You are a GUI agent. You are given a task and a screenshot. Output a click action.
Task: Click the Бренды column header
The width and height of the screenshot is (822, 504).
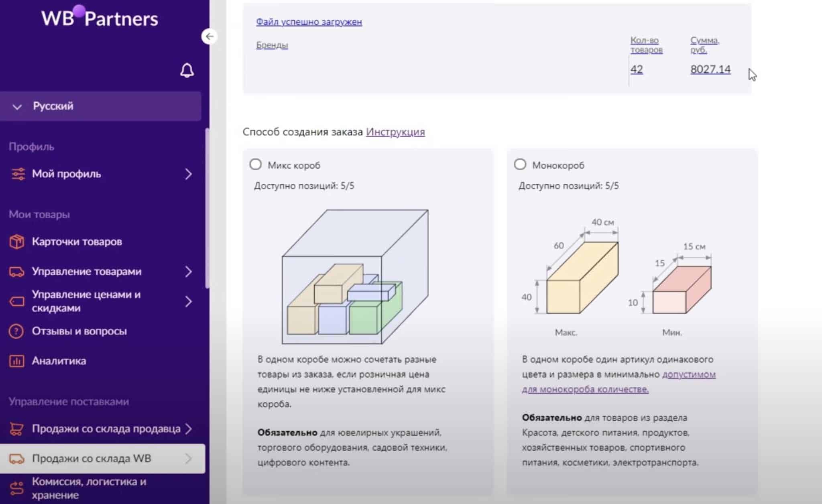coord(272,45)
